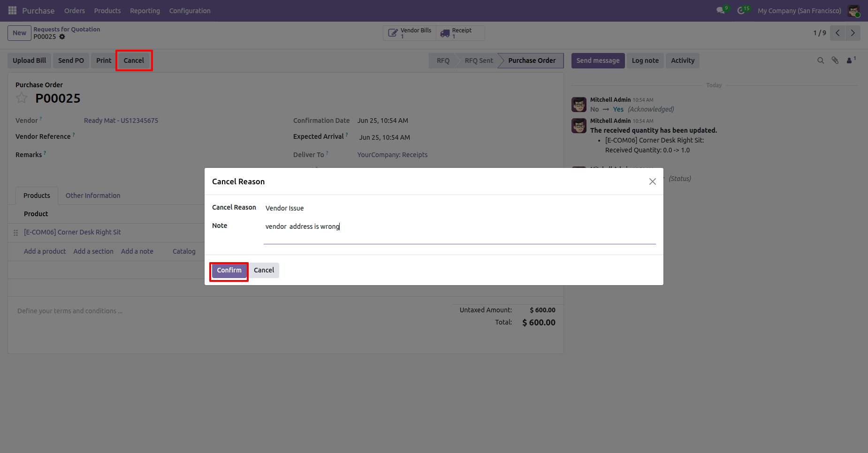The height and width of the screenshot is (453, 868).
Task: Click Send PO button
Action: (x=71, y=60)
